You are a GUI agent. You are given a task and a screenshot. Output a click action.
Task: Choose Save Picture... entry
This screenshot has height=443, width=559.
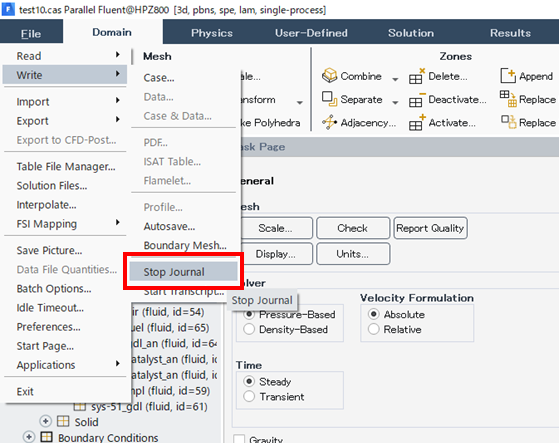(49, 251)
